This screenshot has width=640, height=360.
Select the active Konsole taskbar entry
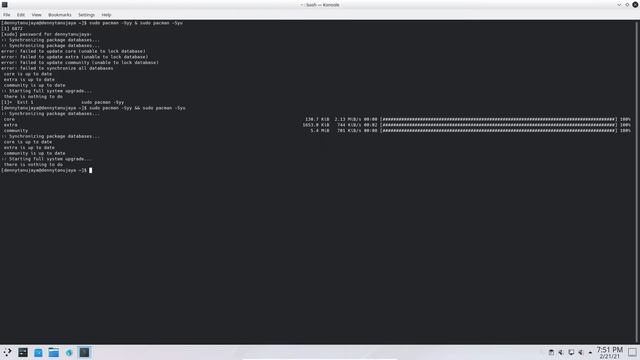tap(84, 352)
